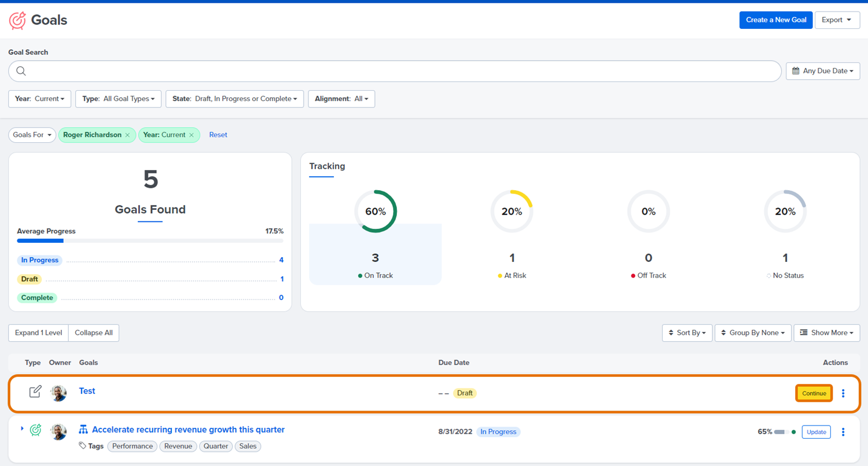Click the Revenue tag
Screen dimensions: 868x466
click(x=178, y=446)
